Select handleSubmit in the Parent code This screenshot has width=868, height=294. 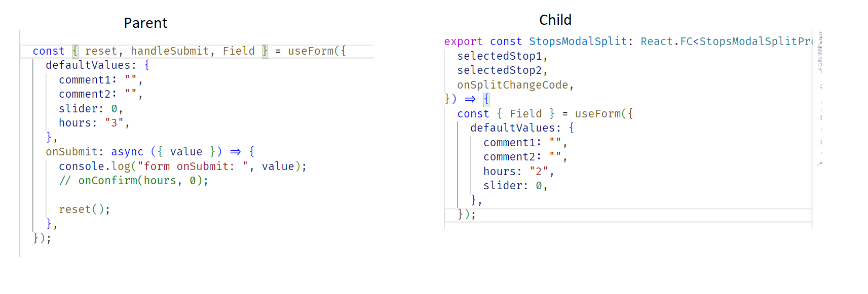click(x=170, y=51)
